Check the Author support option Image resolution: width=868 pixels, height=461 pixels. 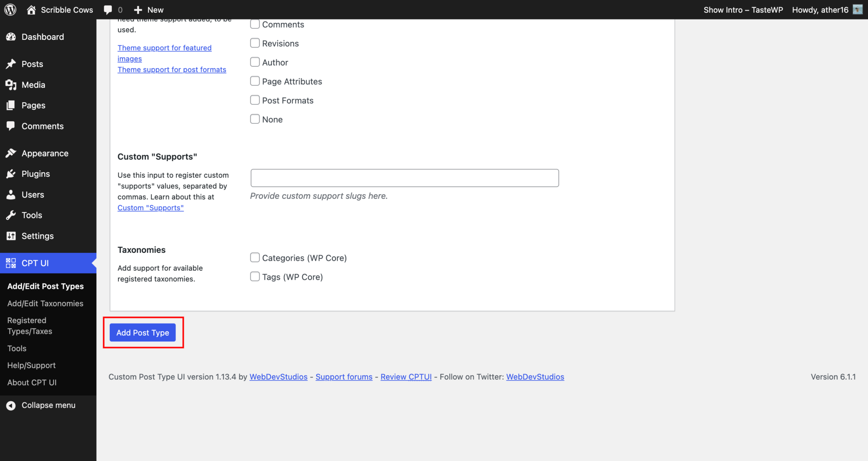pos(255,62)
